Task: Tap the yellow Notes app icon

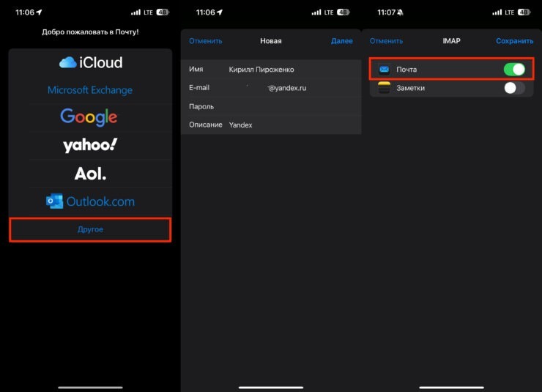Action: click(384, 88)
